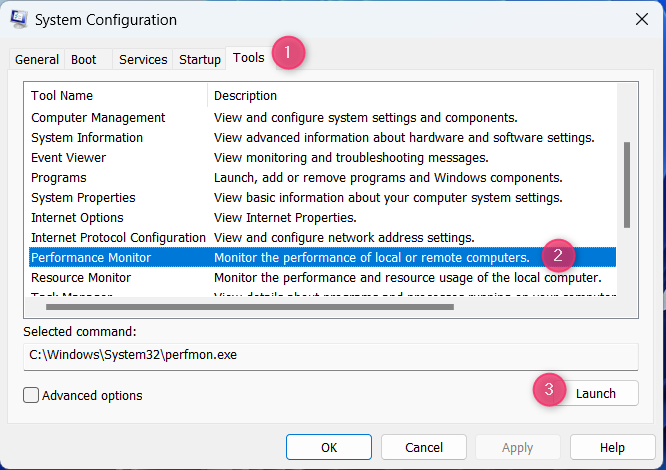Click the vertical scrollbar of the tools list
This screenshot has height=470, width=666.
pos(627,185)
